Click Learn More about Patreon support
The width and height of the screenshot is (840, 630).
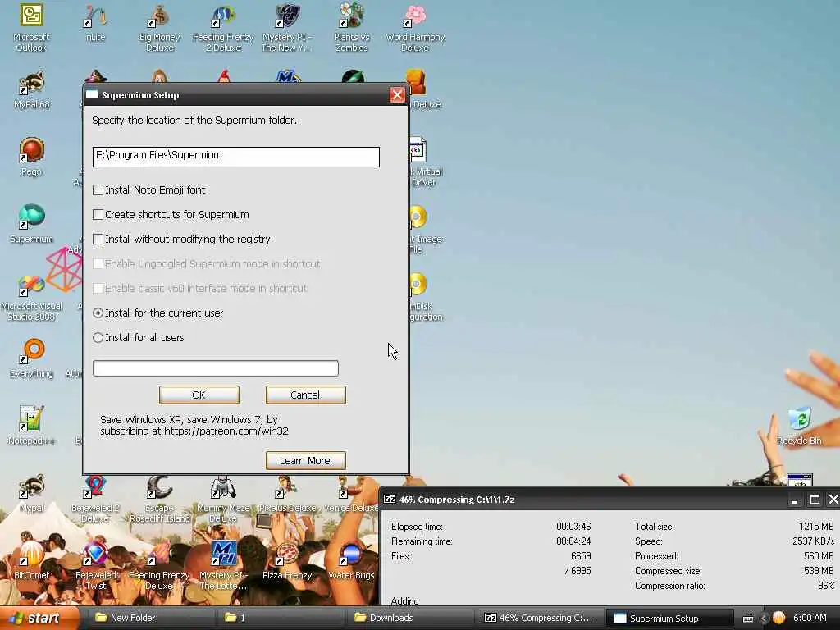(305, 461)
